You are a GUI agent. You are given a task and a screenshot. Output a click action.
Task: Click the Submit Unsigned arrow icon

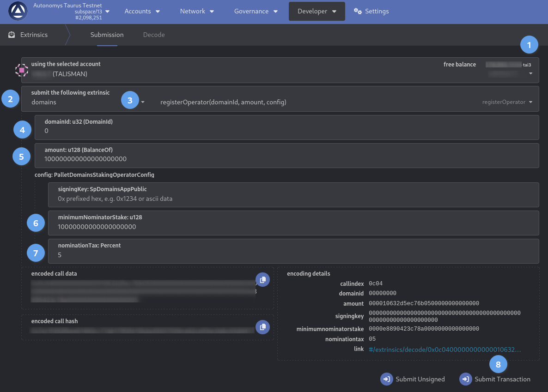[386, 379]
